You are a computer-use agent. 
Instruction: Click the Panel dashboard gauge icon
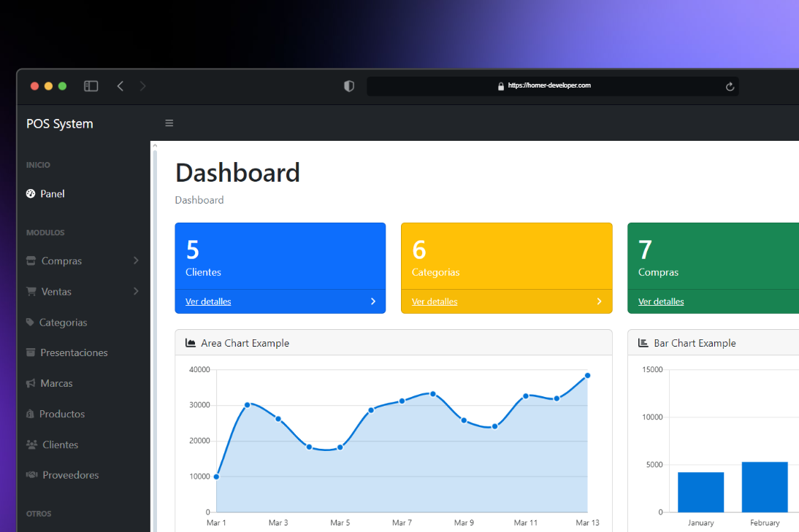point(31,193)
